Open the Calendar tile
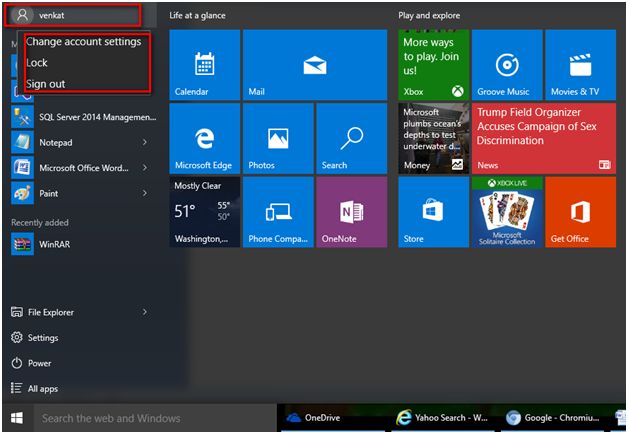 click(x=205, y=65)
